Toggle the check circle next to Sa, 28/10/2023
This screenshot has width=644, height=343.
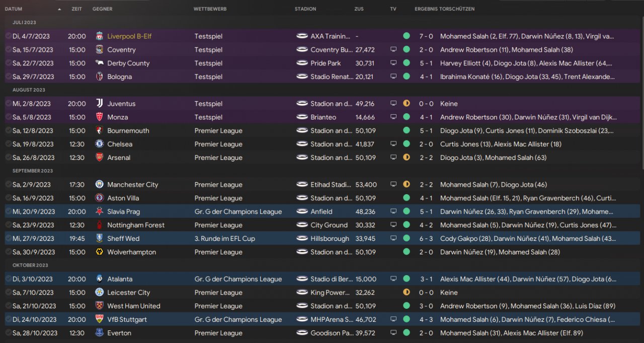point(8,333)
